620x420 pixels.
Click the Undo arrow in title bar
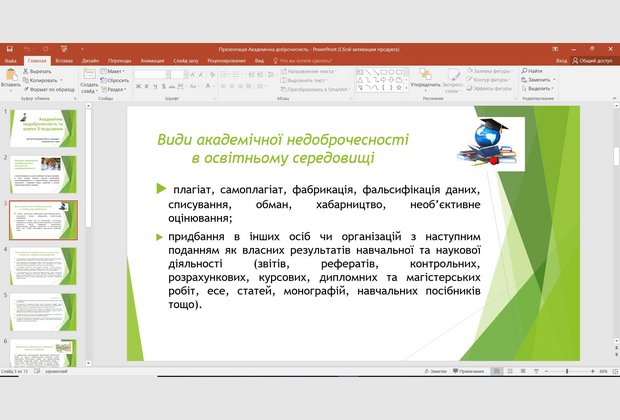(27, 49)
